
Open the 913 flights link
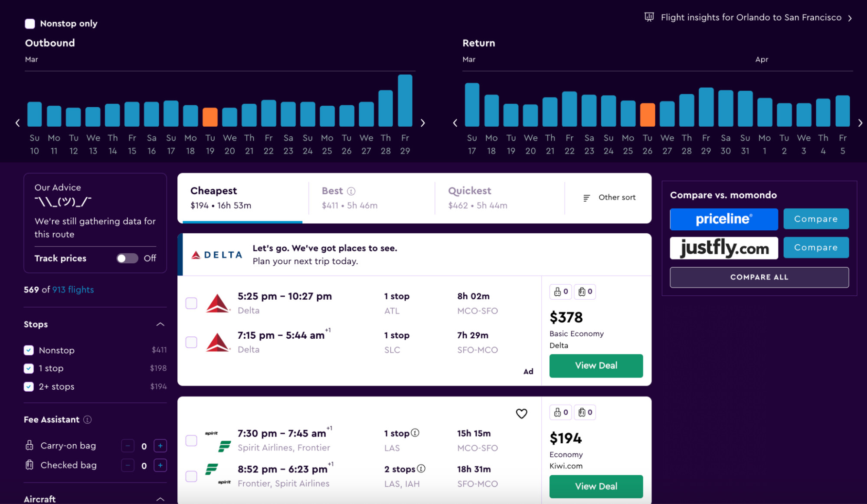click(x=73, y=290)
